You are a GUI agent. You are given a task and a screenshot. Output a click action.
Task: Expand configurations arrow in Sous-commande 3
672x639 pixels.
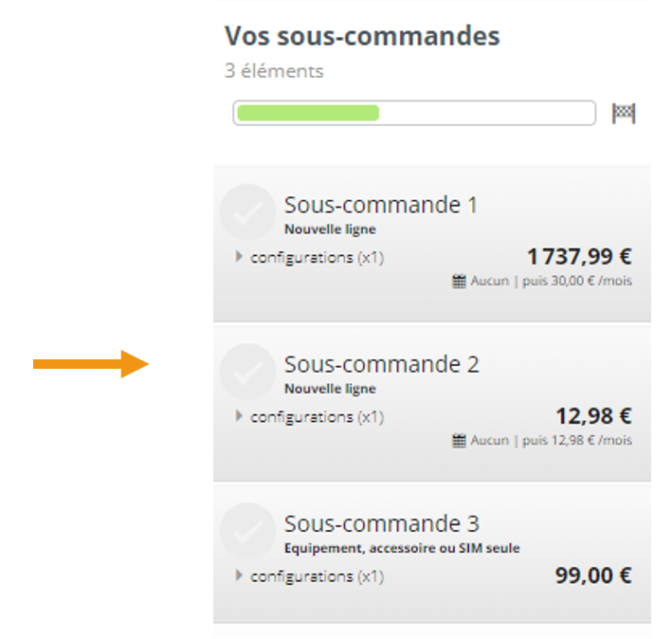click(x=239, y=576)
